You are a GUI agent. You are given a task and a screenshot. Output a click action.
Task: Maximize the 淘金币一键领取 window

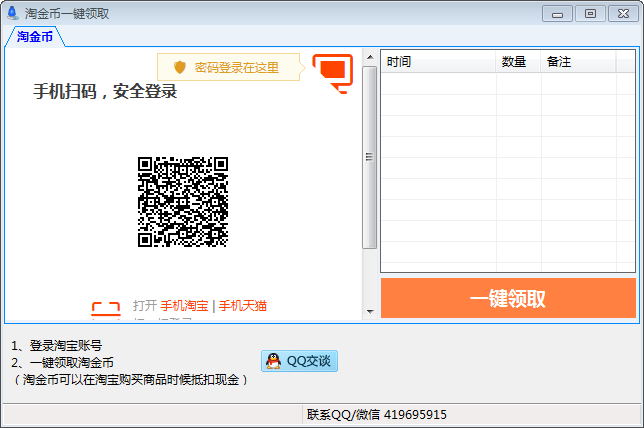coord(590,14)
